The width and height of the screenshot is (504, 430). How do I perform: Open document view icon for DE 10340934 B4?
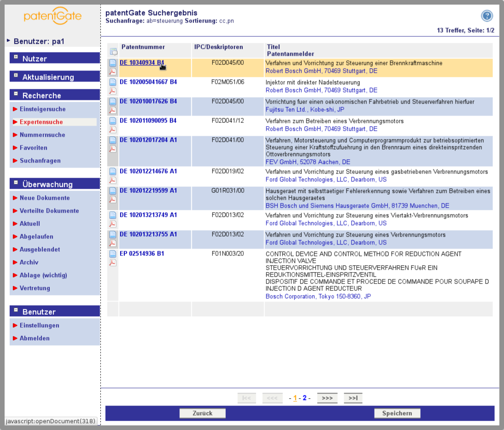tap(113, 63)
